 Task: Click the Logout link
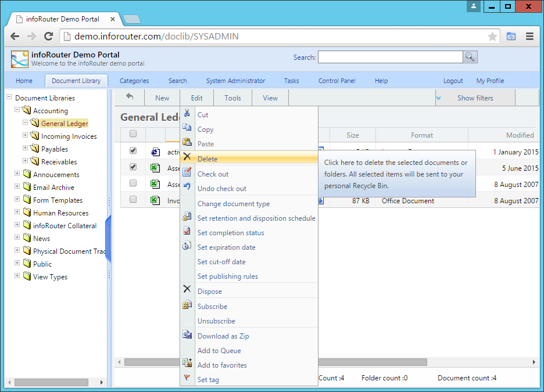tap(453, 81)
